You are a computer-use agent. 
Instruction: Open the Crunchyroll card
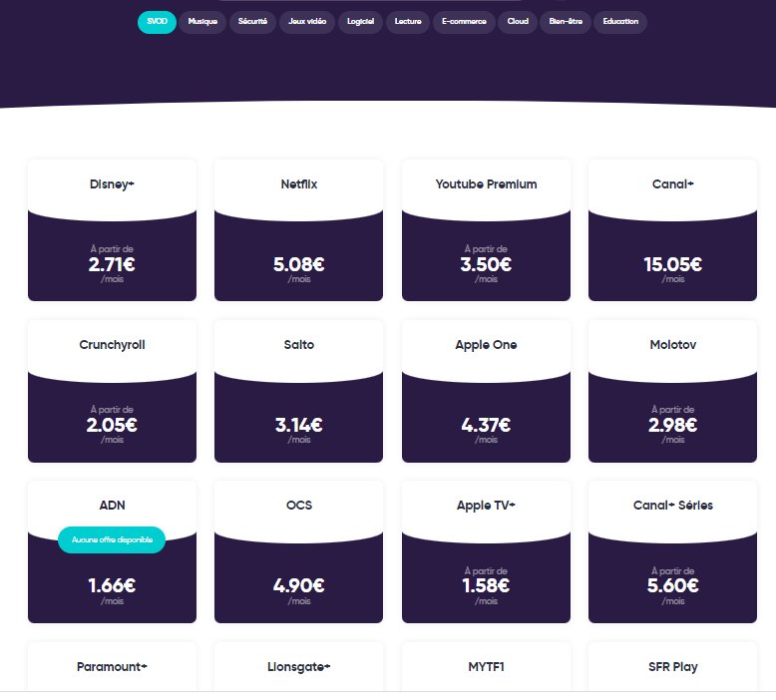[112, 391]
